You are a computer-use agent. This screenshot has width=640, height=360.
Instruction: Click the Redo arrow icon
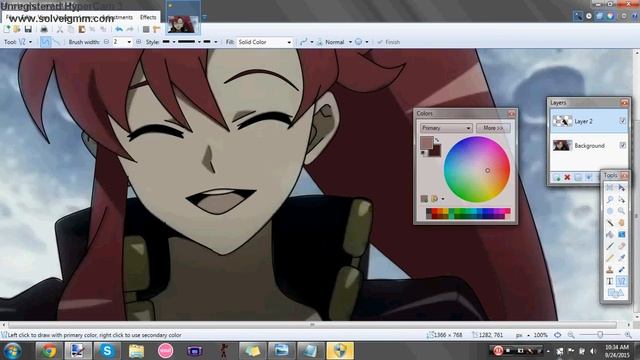pyautogui.click(x=130, y=29)
